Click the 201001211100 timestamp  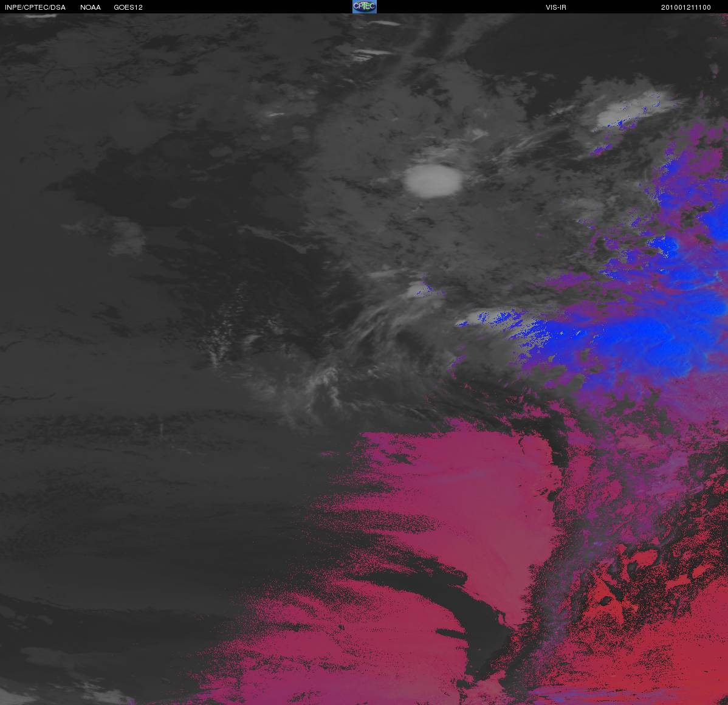point(685,7)
